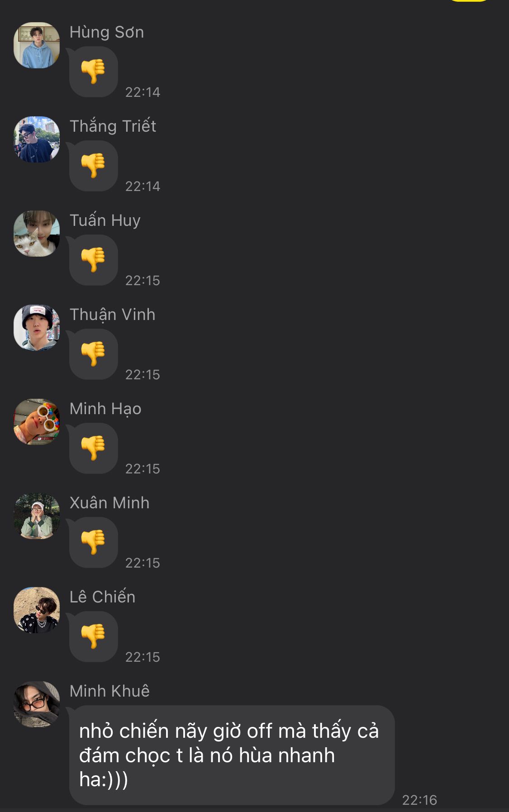Tap Thắng Triết's profile picture
Image resolution: width=509 pixels, height=812 pixels.
[x=37, y=139]
